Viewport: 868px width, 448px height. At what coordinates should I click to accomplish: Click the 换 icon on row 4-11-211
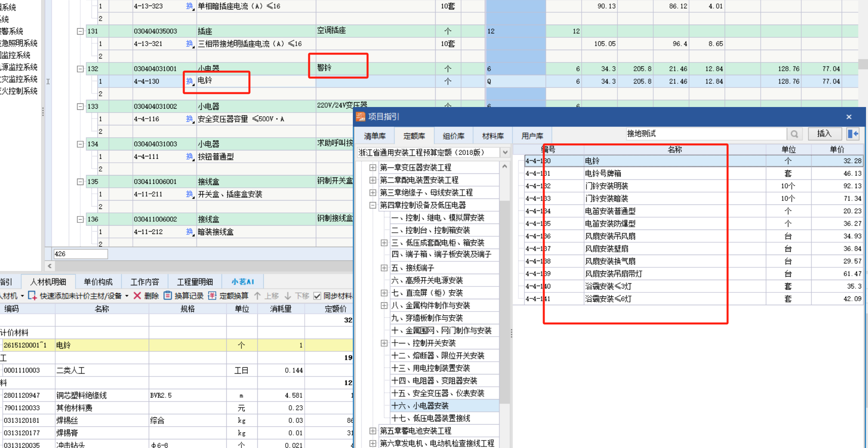click(x=190, y=194)
